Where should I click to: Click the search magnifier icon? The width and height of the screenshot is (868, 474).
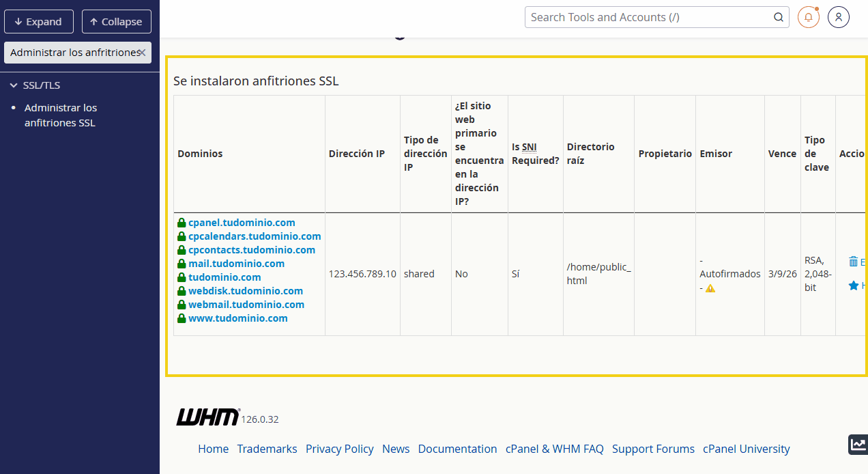point(779,18)
